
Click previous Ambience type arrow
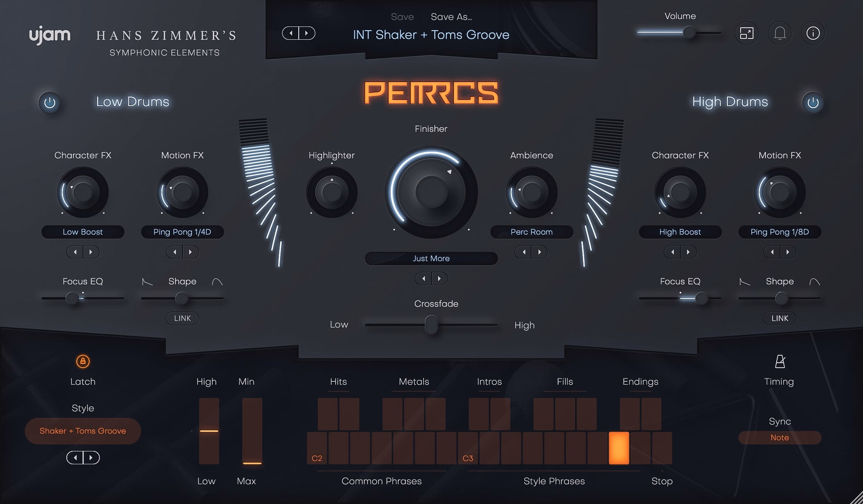click(524, 252)
